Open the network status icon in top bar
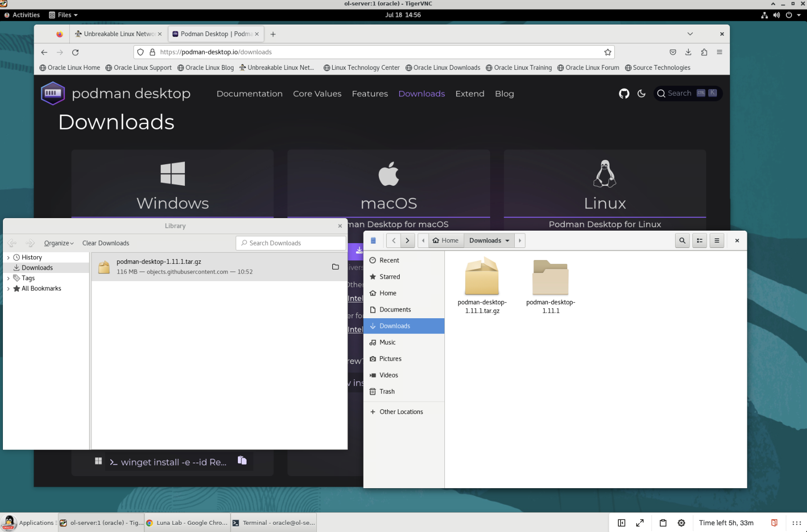This screenshot has height=532, width=807. coord(764,15)
